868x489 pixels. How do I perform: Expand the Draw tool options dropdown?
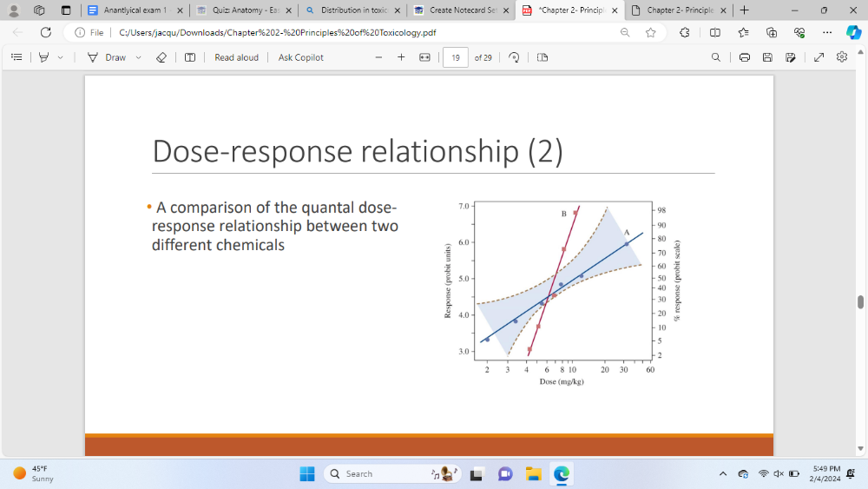pyautogui.click(x=138, y=57)
